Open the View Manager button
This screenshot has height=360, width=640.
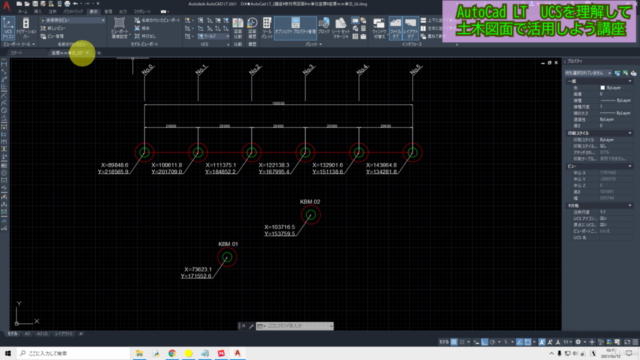click(52, 36)
